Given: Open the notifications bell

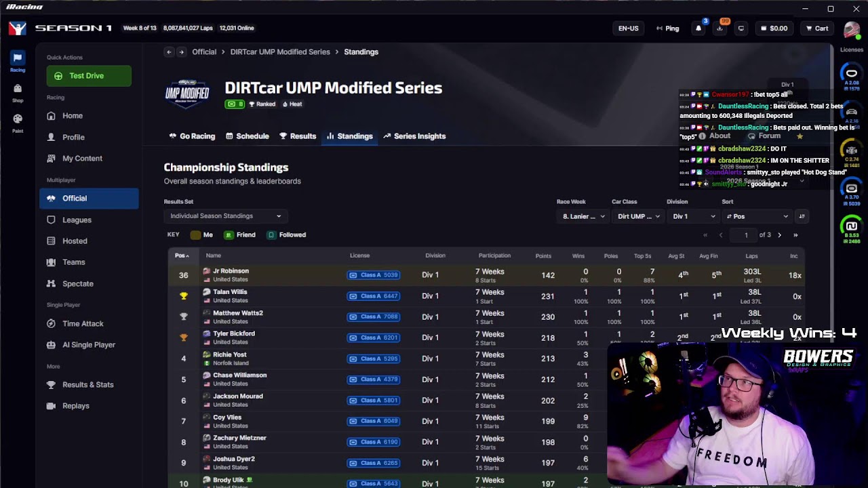Looking at the screenshot, I should click(x=698, y=28).
